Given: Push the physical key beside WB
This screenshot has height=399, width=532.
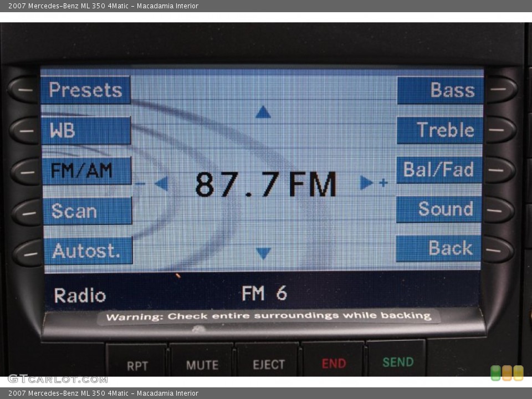Looking at the screenshot, I should pos(25,131).
